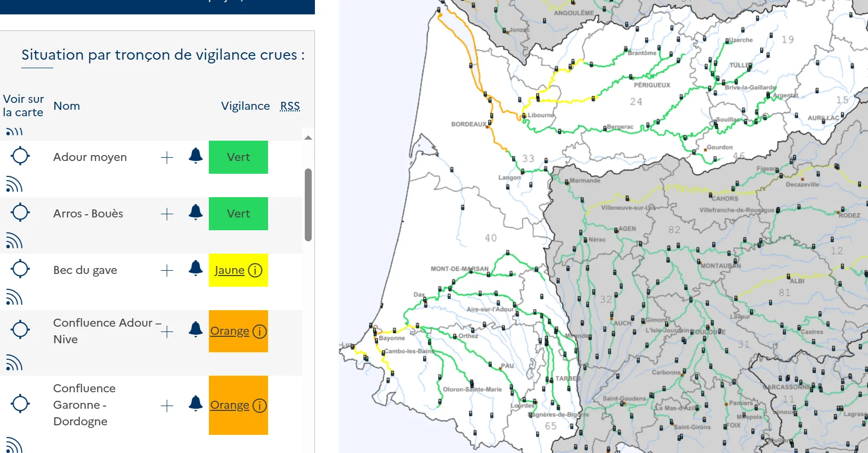
Task: Locate Confluence Garonne - Dordogne on map
Action: click(x=20, y=403)
